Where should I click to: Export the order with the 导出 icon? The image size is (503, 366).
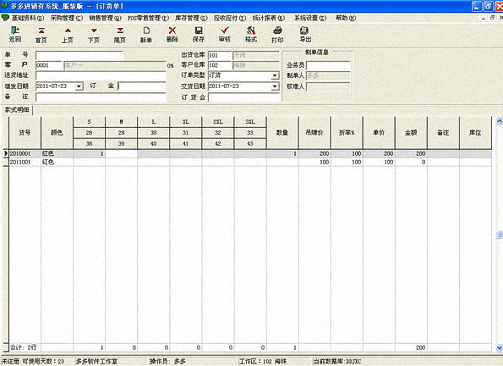[x=305, y=34]
